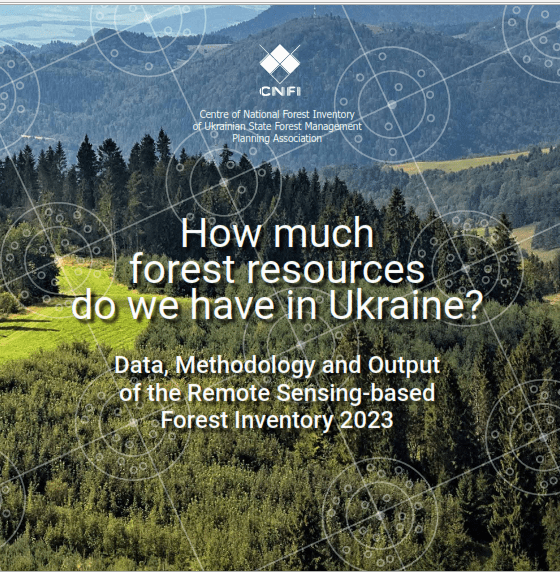This screenshot has height=572, width=560.
Task: Click the bottom circle diagram below Forest Inventory 2023
Action: [380, 514]
